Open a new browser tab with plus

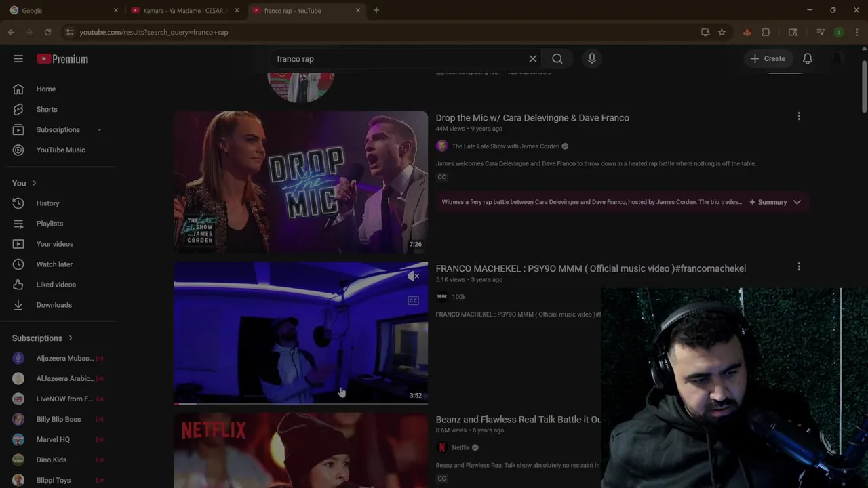[x=376, y=10]
